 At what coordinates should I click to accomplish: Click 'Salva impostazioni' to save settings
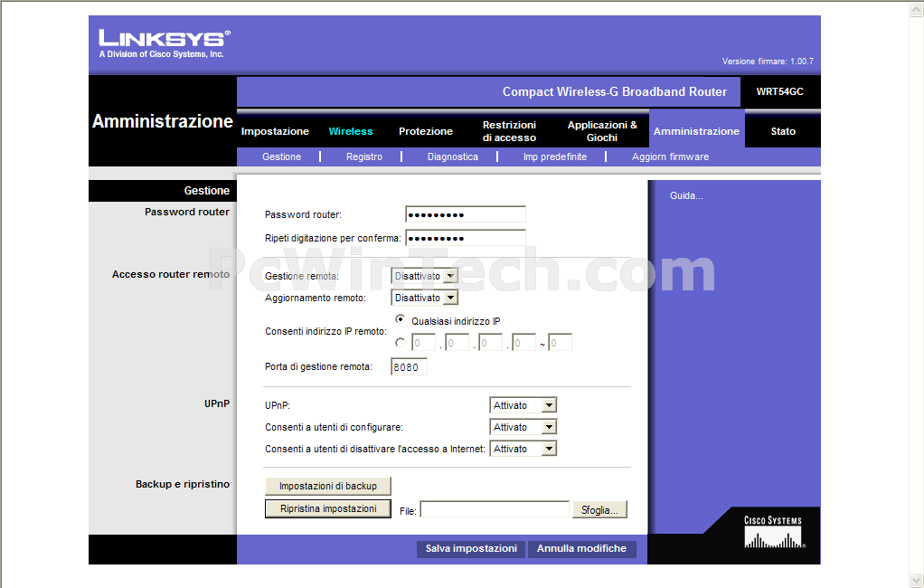[x=471, y=548]
